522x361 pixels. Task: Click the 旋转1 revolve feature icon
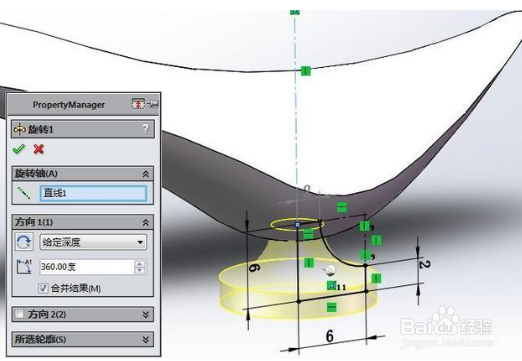click(x=20, y=129)
